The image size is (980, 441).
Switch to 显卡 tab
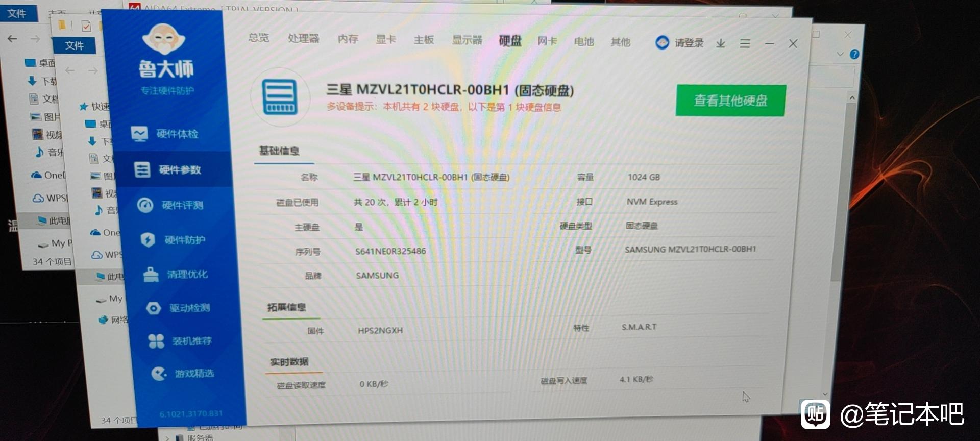click(386, 39)
